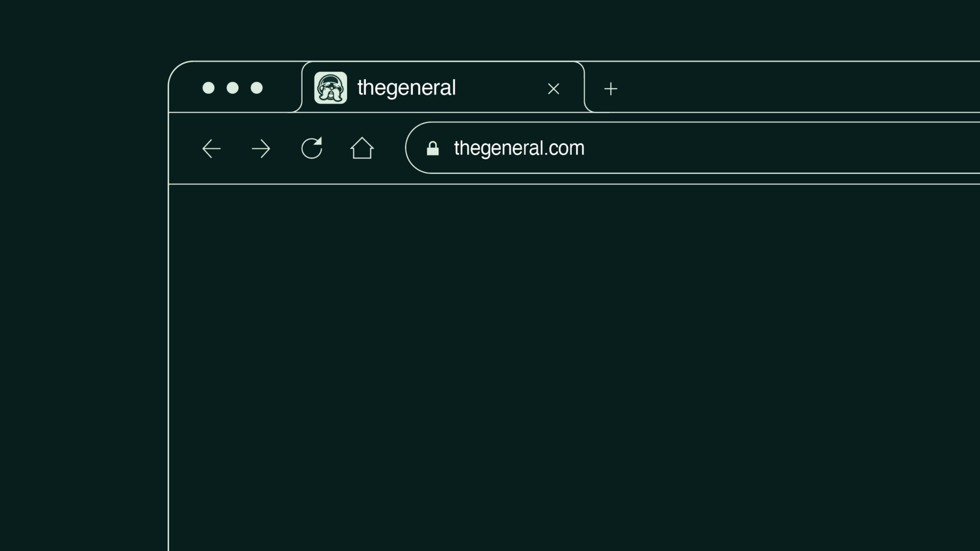980x551 pixels.
Task: Go back with the left arrow
Action: [x=211, y=149]
